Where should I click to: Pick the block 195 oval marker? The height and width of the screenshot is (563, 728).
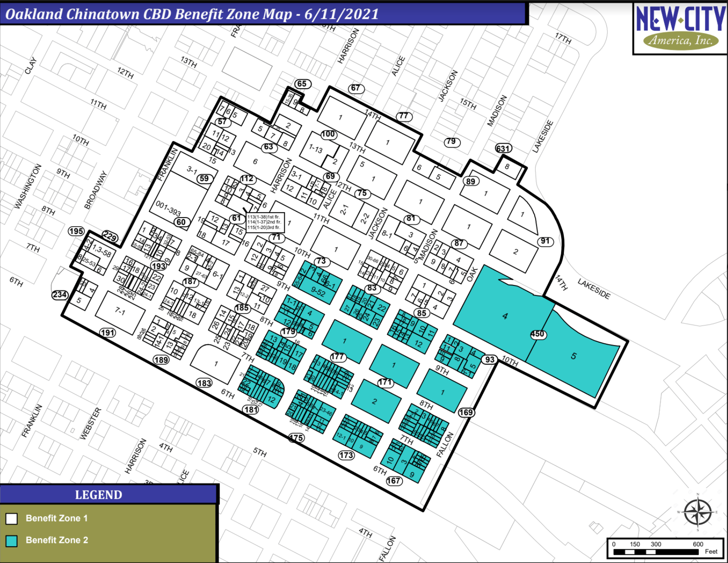click(x=76, y=231)
